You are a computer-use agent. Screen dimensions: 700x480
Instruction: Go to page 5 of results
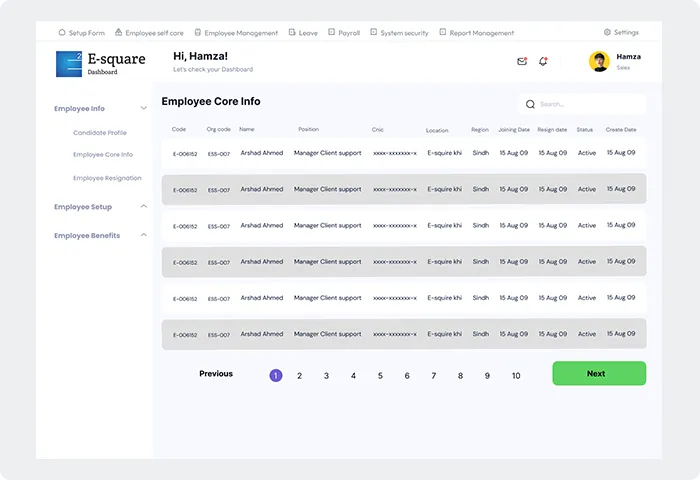coord(380,376)
